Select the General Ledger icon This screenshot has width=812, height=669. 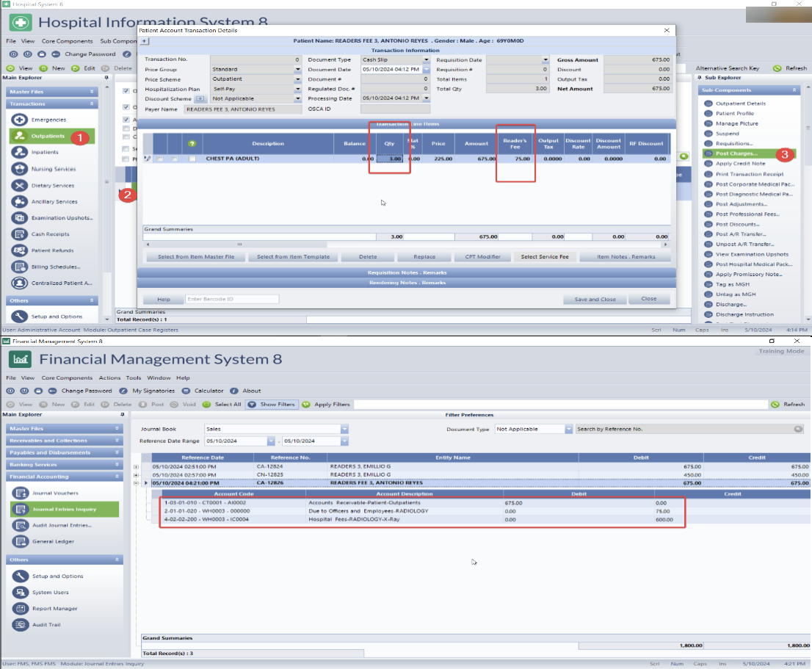[20, 541]
